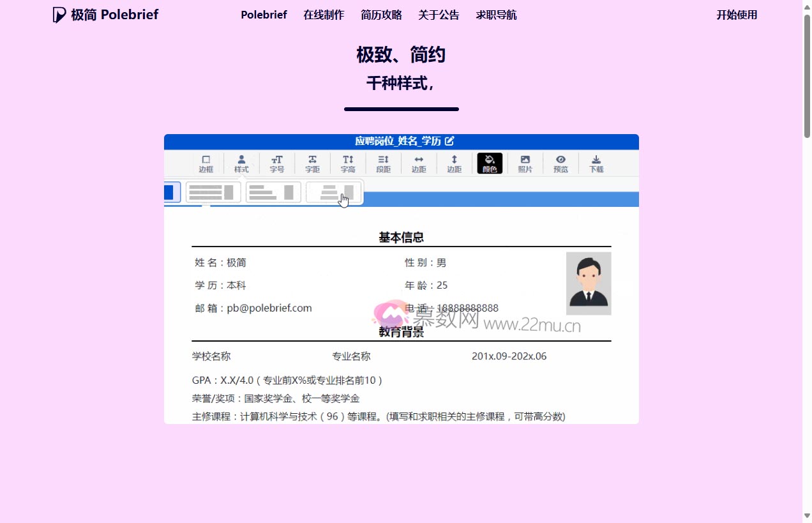Open the 段距 paragraph spacing tool
The width and height of the screenshot is (812, 523).
tap(383, 163)
